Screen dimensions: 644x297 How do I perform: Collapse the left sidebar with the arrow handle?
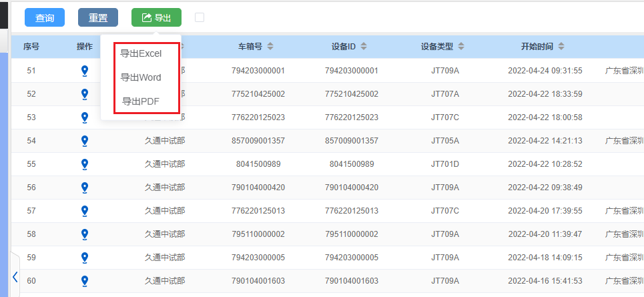15,277
